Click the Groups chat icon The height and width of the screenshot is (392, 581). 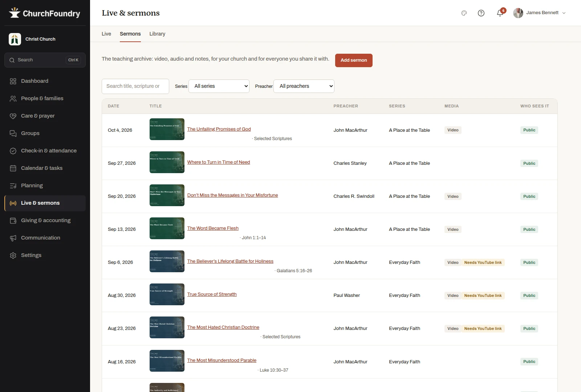click(13, 134)
